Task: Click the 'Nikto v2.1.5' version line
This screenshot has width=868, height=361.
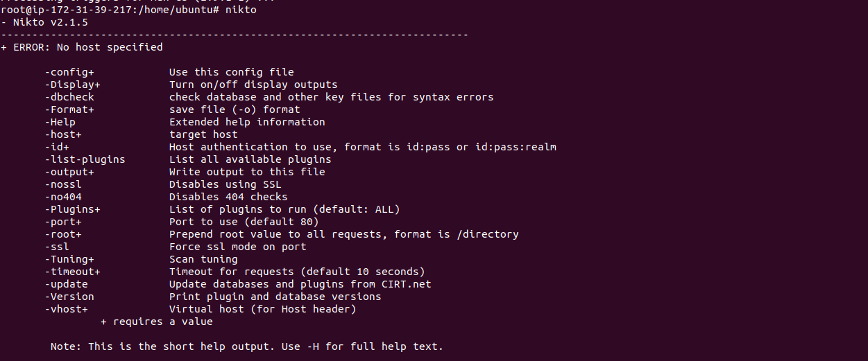Action: (x=44, y=22)
